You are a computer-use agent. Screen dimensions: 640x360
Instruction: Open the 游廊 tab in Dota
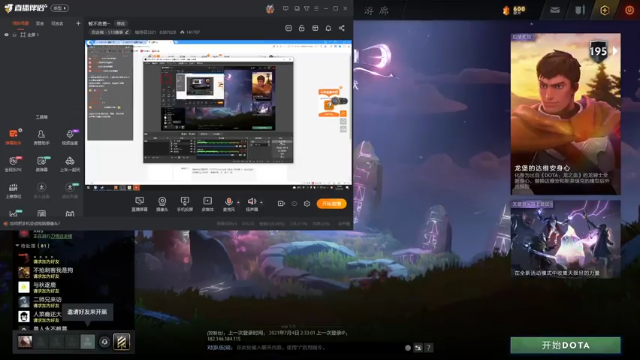[x=376, y=11]
